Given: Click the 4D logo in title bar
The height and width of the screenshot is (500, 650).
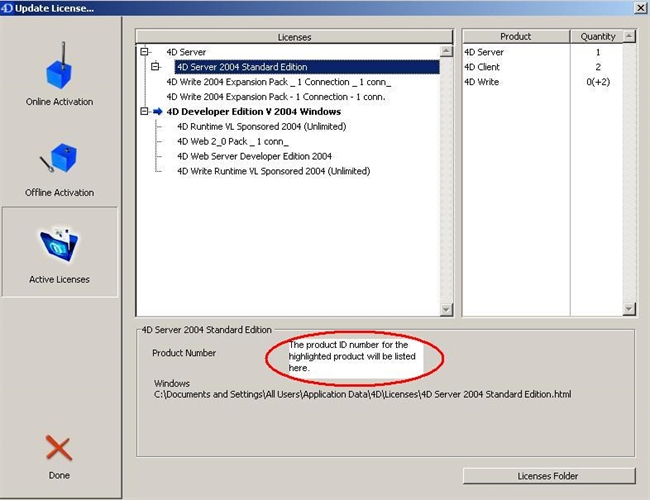Looking at the screenshot, I should pyautogui.click(x=10, y=8).
